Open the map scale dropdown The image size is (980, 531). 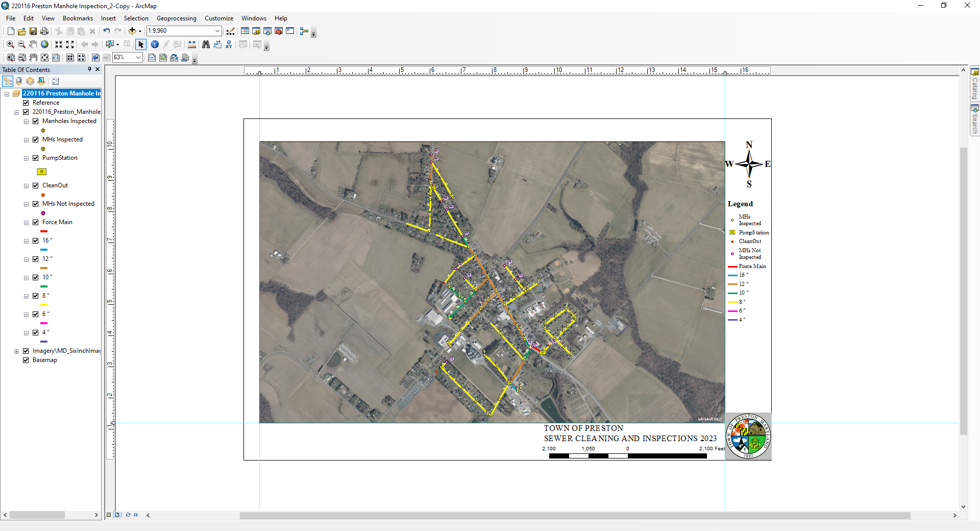coord(217,31)
